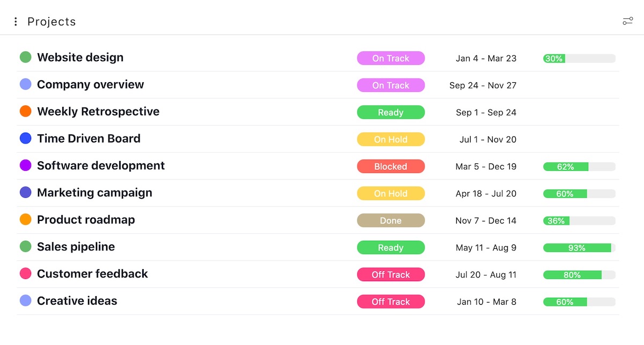Click the Off Track badge for Customer feedback
The image size is (644, 345).
[391, 275]
